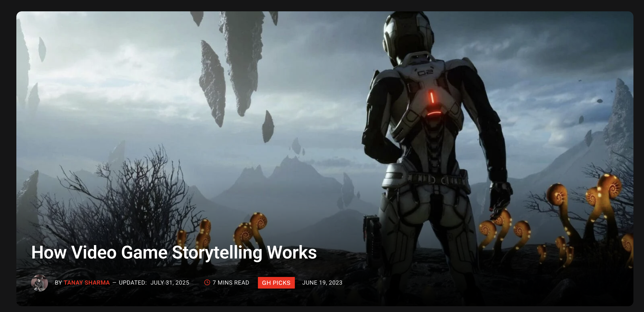Click the red clock reading-time icon
The image size is (644, 312).
pyautogui.click(x=207, y=282)
